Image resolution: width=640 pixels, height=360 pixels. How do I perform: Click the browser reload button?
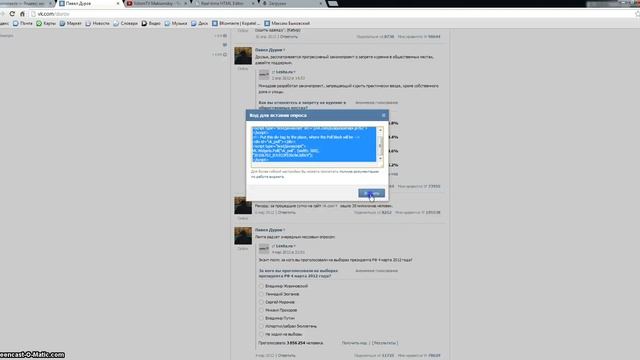(x=12, y=14)
